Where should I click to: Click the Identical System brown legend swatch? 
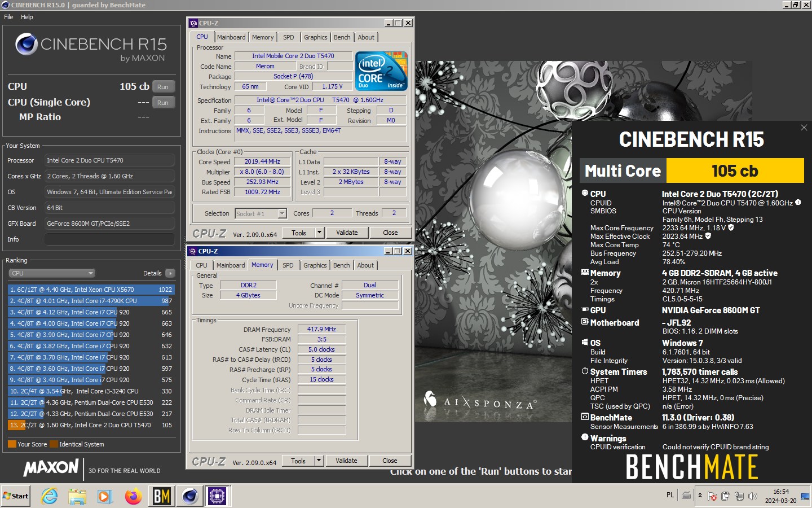pyautogui.click(x=54, y=444)
